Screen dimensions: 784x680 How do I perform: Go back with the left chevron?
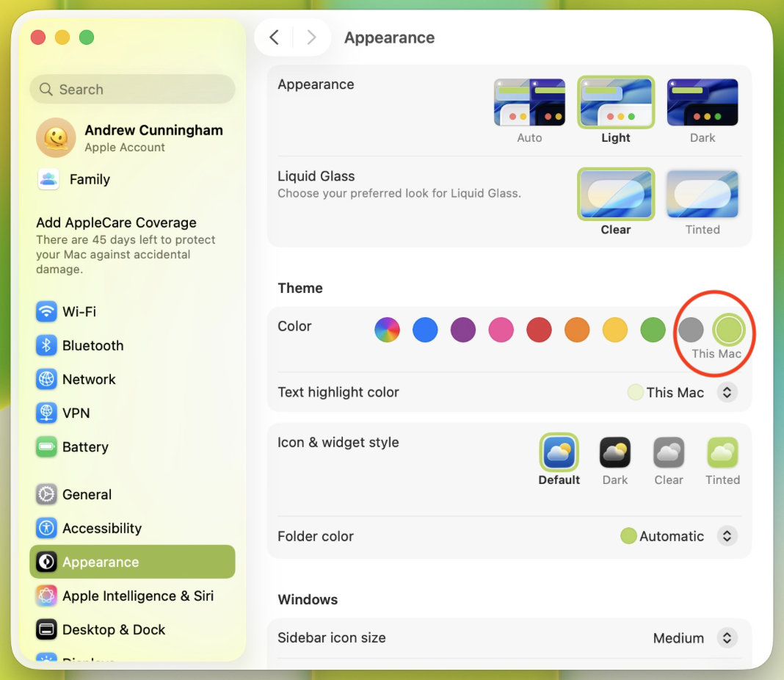274,37
